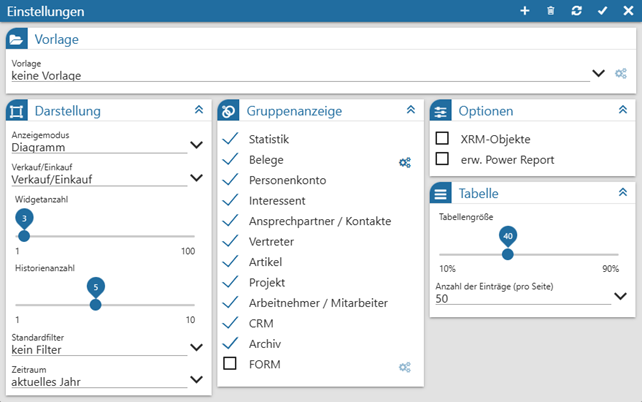This screenshot has width=642, height=402.
Task: Close the Einstellungen dialog
Action: click(x=628, y=10)
